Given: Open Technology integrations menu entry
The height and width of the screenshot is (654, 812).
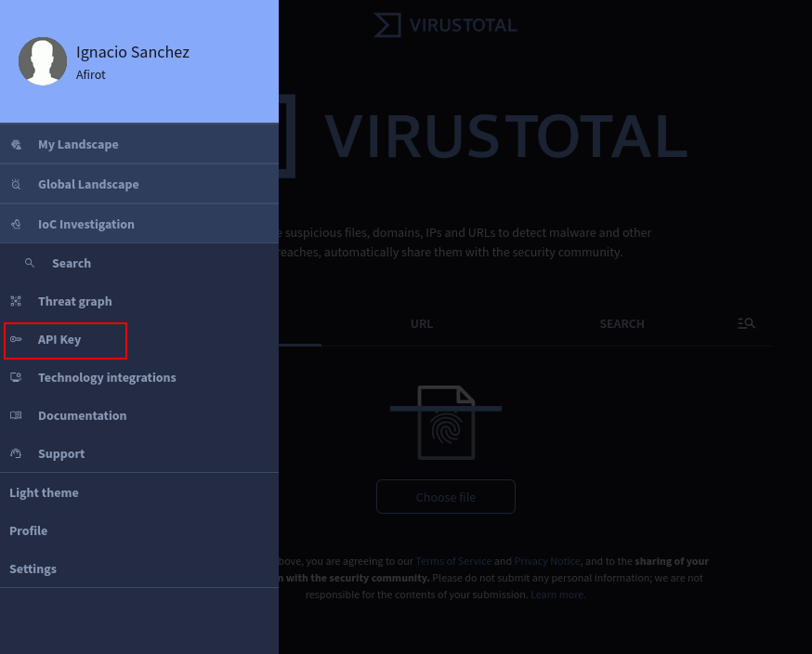Looking at the screenshot, I should [x=139, y=377].
